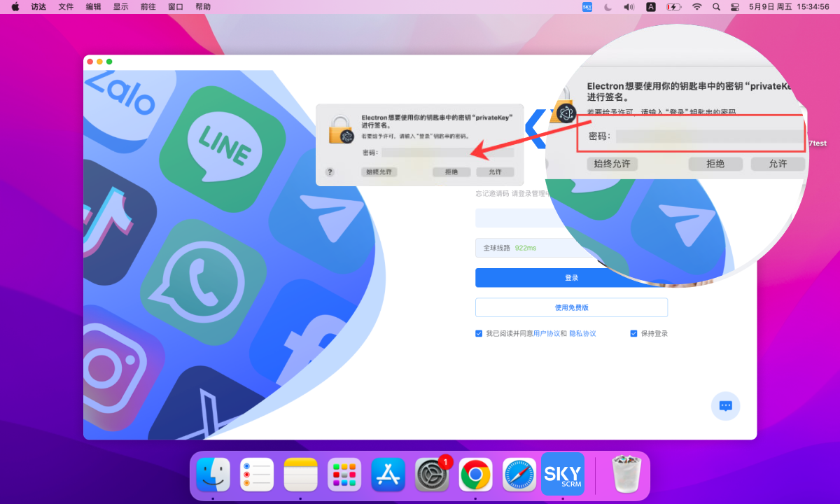
Task: Open the 文件 menu
Action: click(x=66, y=7)
